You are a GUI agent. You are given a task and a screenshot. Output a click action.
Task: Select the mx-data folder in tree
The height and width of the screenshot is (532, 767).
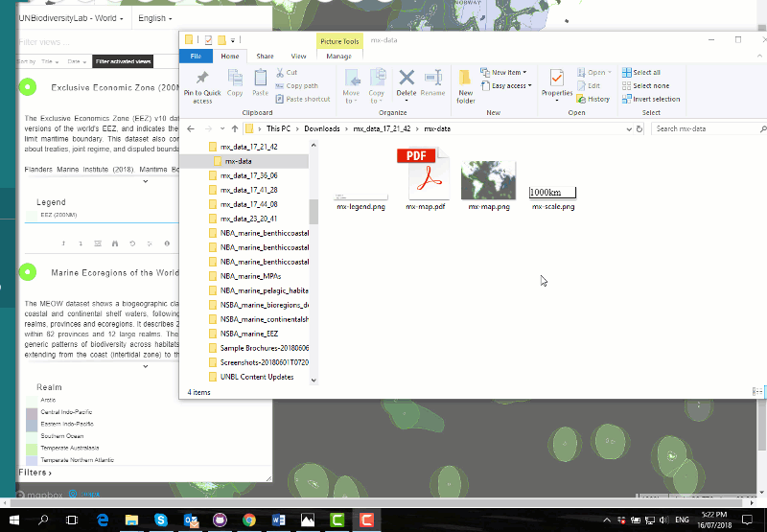[244, 161]
